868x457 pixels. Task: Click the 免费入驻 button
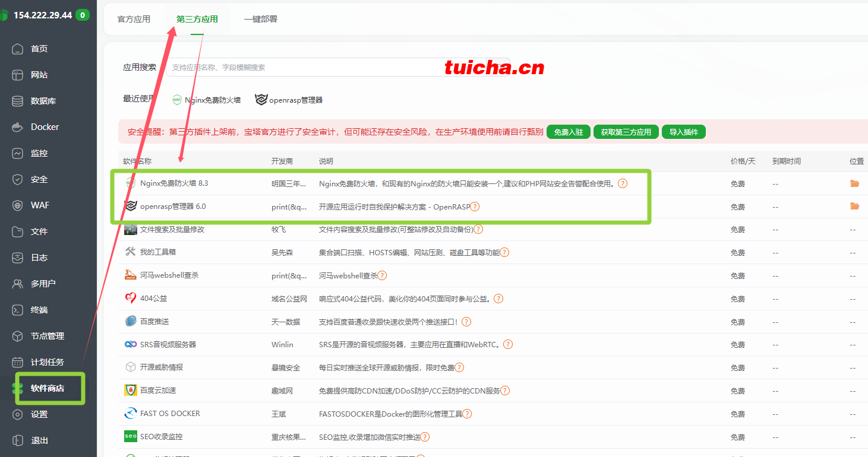(568, 132)
